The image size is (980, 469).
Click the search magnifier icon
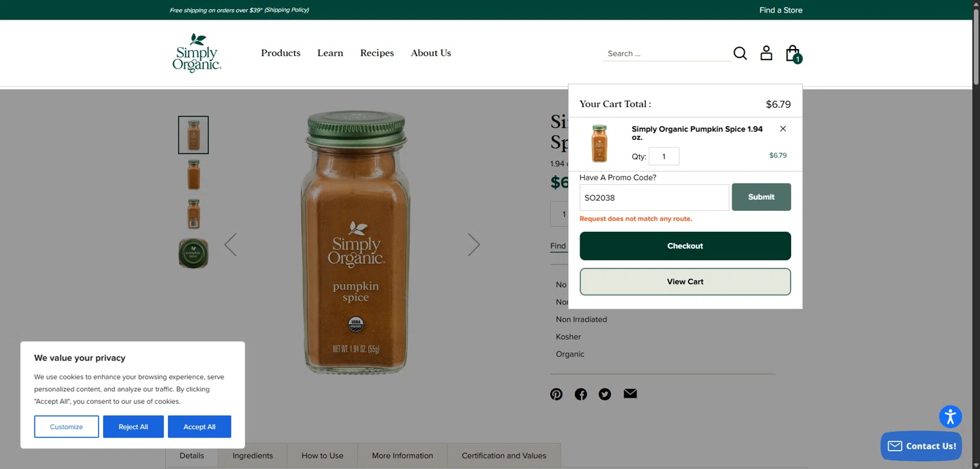pos(740,53)
